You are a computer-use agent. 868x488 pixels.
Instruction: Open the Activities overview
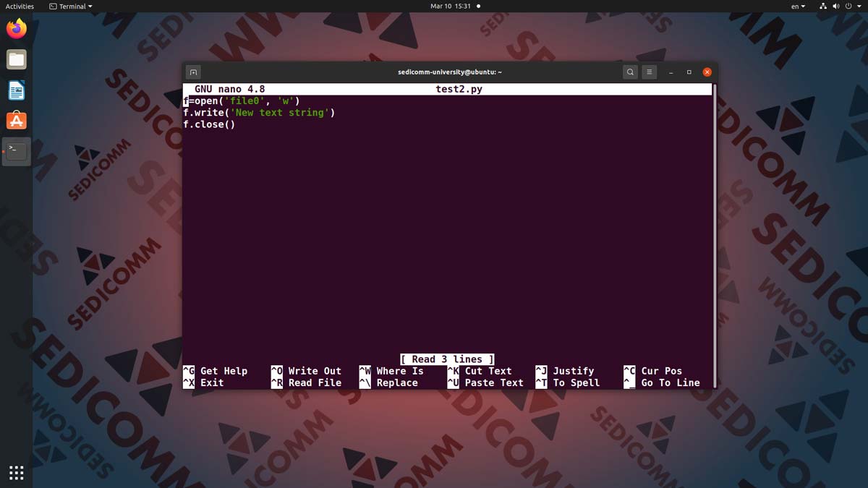tap(20, 6)
